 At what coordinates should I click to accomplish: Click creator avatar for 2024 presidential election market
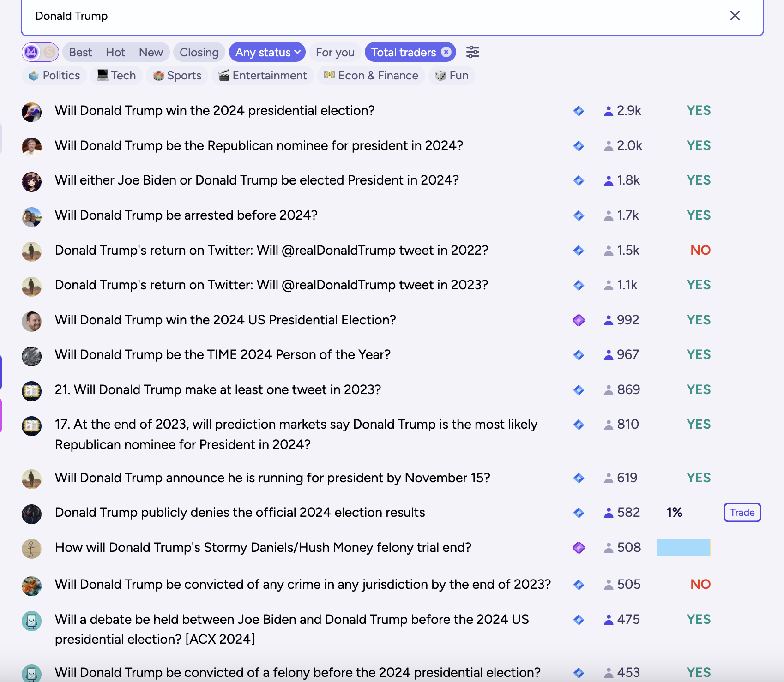pyautogui.click(x=31, y=112)
